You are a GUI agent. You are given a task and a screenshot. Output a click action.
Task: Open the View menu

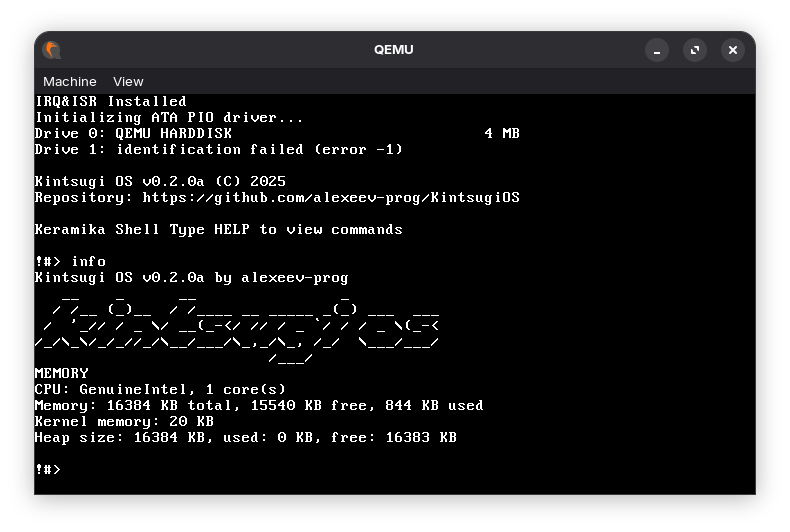tap(128, 82)
